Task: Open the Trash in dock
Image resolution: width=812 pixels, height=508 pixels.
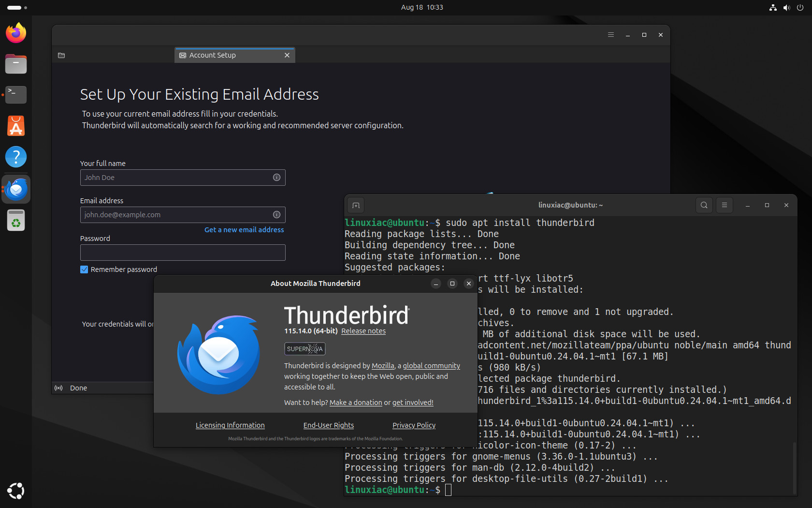Action: click(x=16, y=221)
